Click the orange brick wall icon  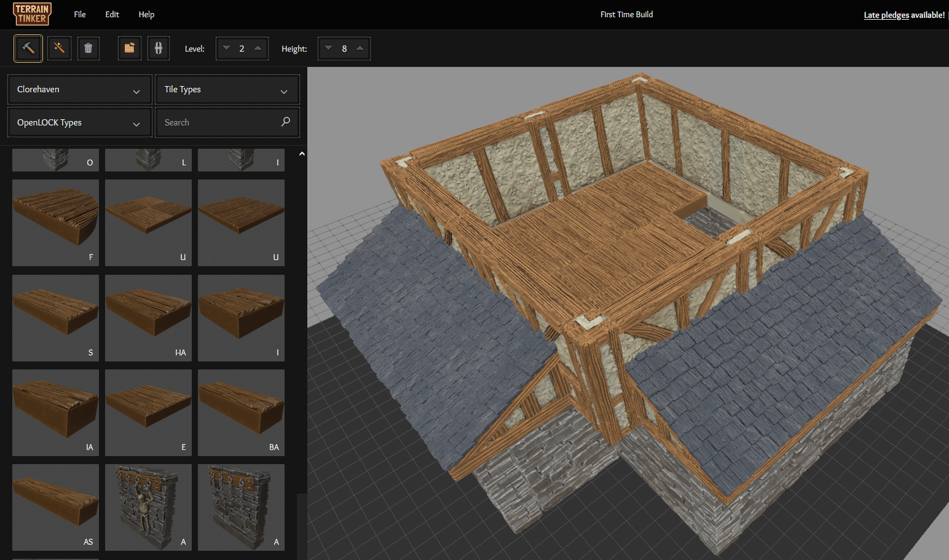tap(129, 49)
